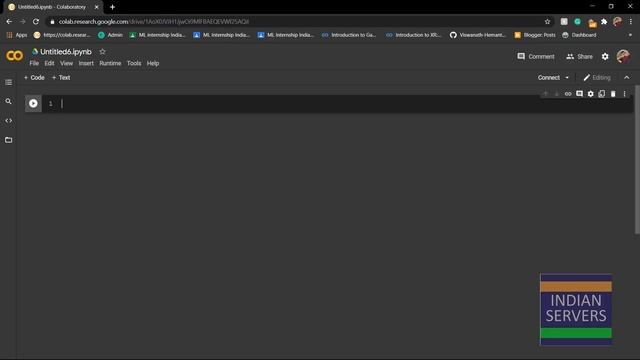The width and height of the screenshot is (640, 360).
Task: Open the GitHub Viswanath bookmark
Action: pyautogui.click(x=478, y=35)
